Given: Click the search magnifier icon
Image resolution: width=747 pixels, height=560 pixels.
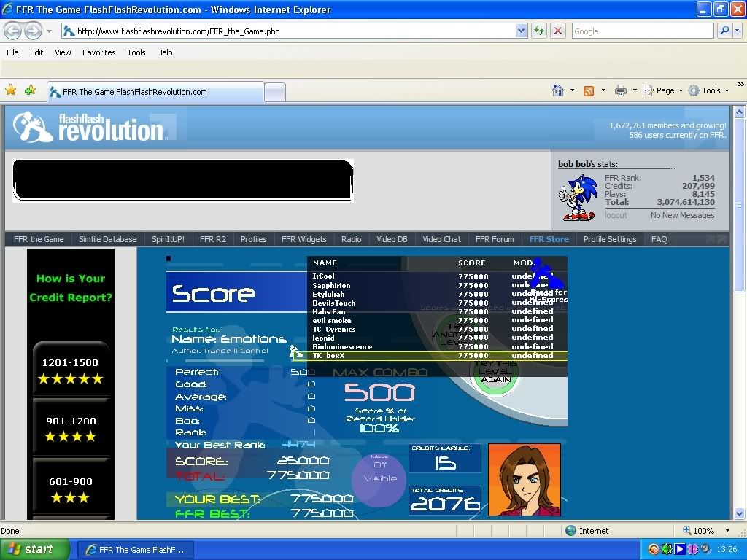Looking at the screenshot, I should pos(724,31).
